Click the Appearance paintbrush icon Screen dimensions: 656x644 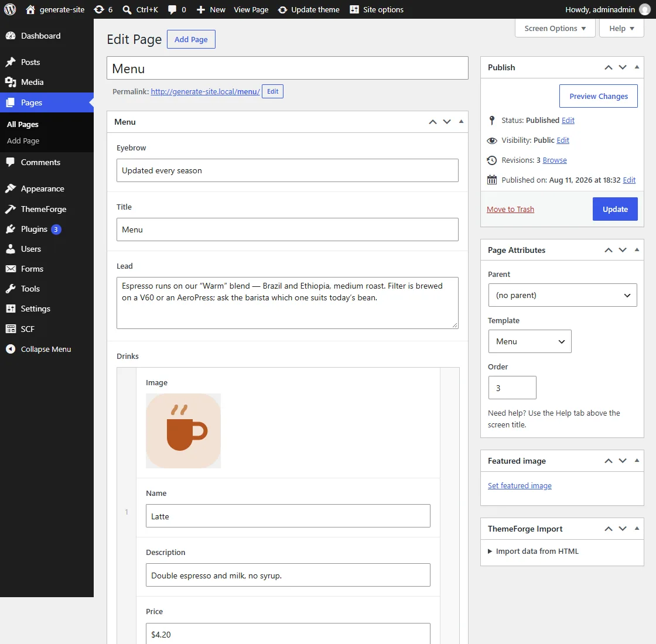(11, 189)
